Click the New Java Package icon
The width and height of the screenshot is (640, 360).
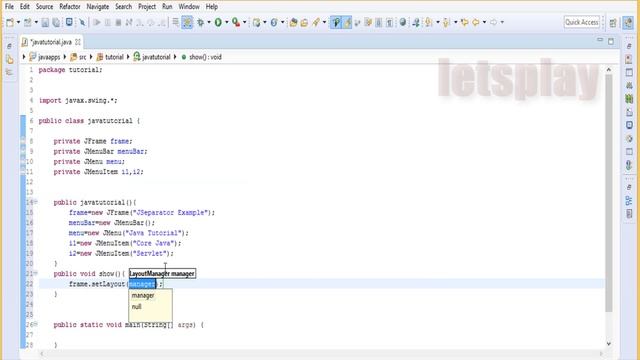coord(256,22)
